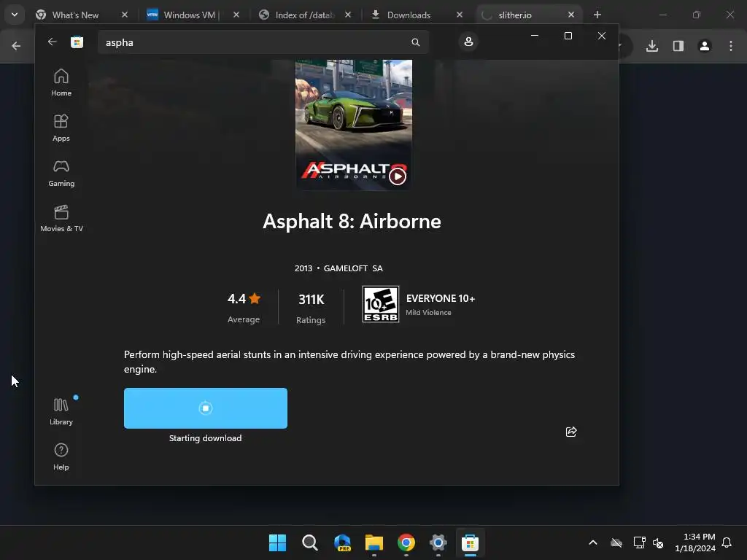
Task: Maximize the Microsoft Store window
Action: pos(568,36)
